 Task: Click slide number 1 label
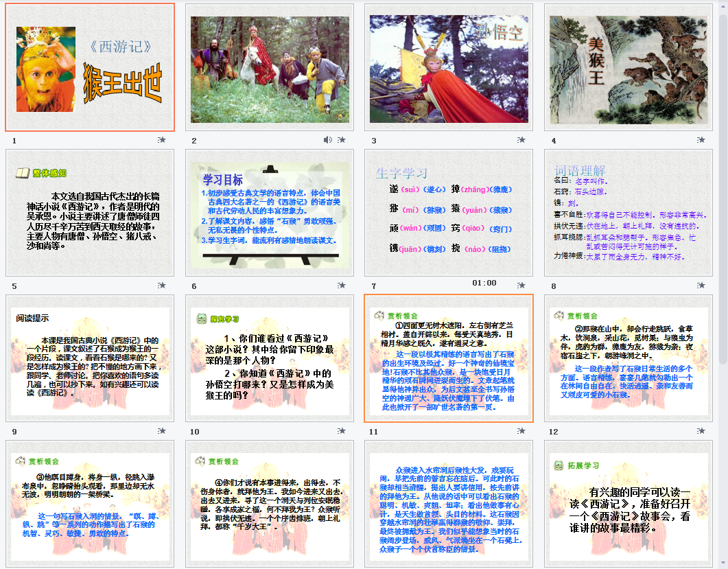(x=14, y=141)
